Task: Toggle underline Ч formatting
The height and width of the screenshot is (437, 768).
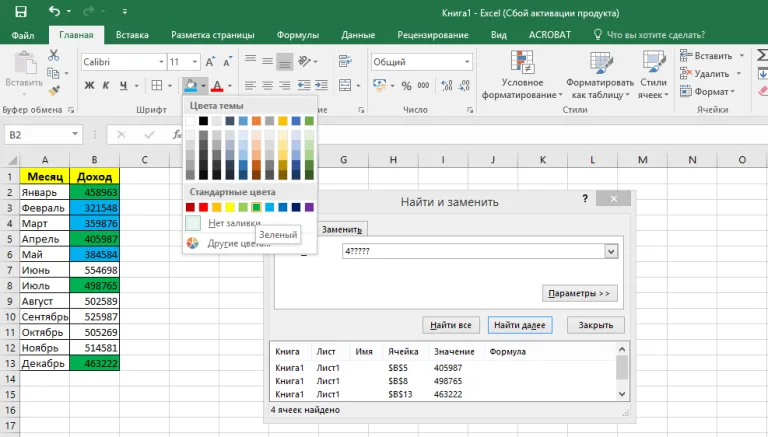Action: [123, 85]
